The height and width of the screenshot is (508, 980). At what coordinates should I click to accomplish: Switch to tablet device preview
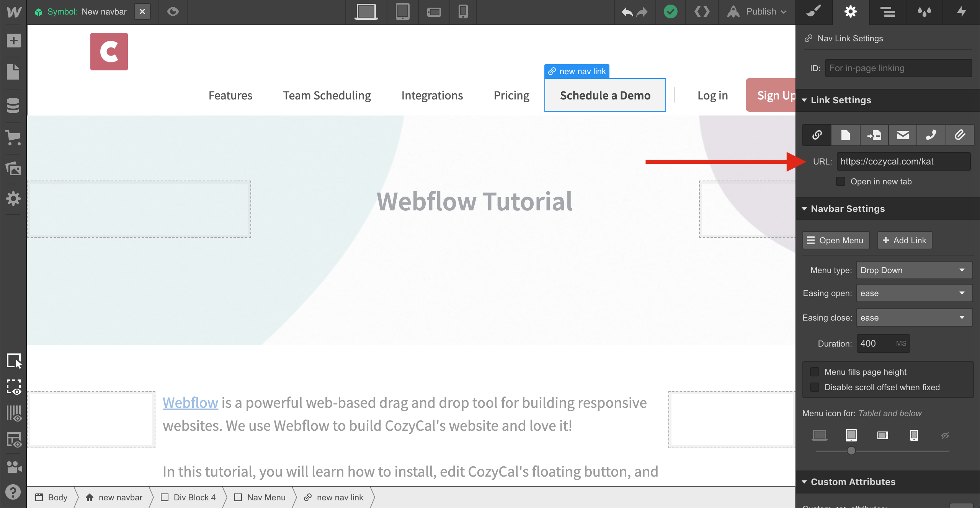coord(402,11)
